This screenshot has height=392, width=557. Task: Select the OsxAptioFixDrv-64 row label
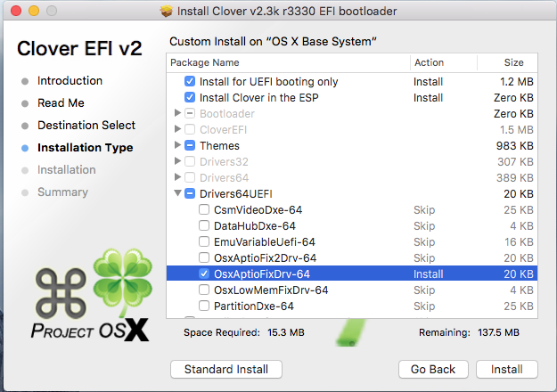262,274
